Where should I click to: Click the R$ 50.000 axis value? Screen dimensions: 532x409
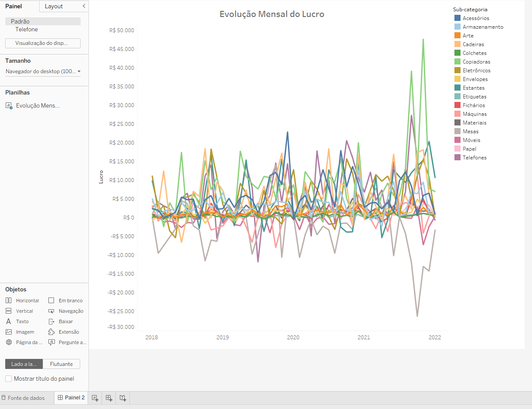(122, 30)
